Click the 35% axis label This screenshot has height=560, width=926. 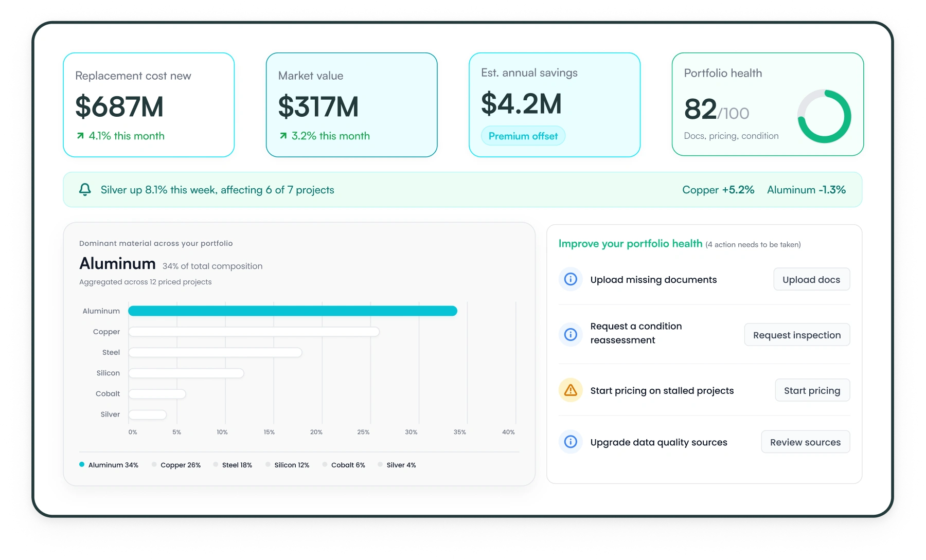click(x=459, y=432)
